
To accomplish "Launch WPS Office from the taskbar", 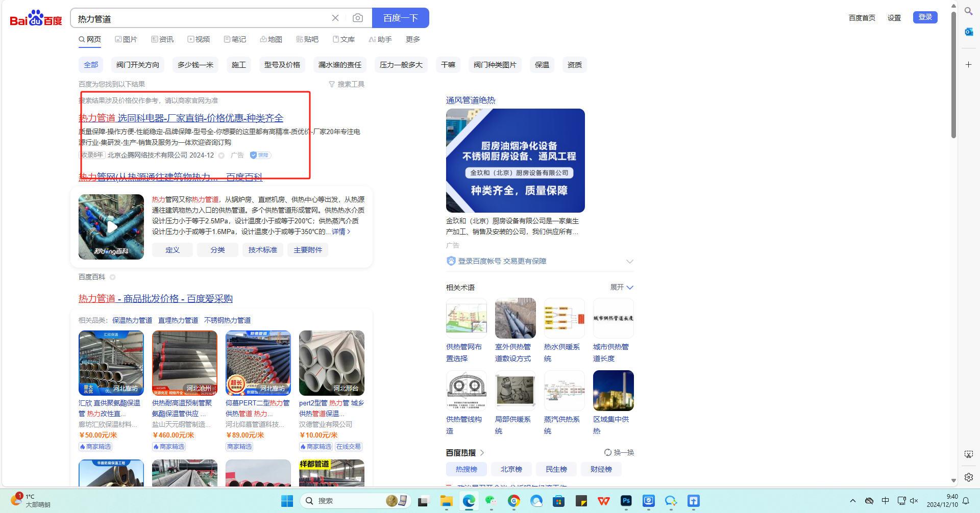I will [x=604, y=501].
